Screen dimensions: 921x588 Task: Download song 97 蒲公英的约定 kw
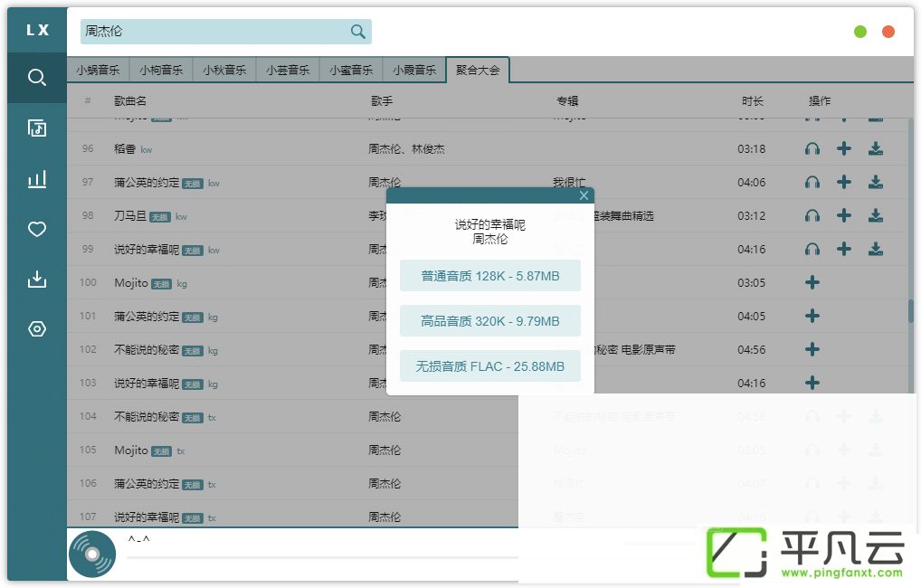click(x=876, y=182)
